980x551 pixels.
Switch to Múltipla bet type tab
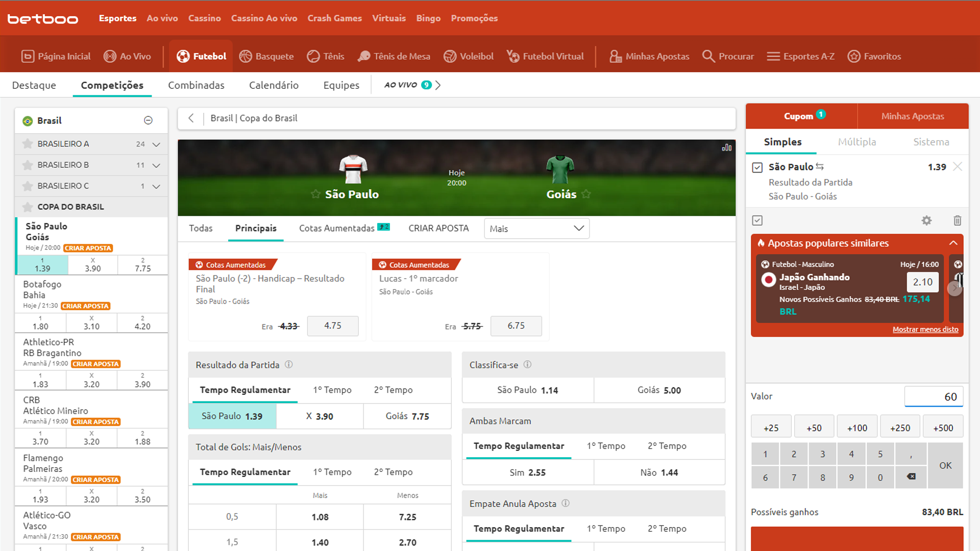point(856,142)
